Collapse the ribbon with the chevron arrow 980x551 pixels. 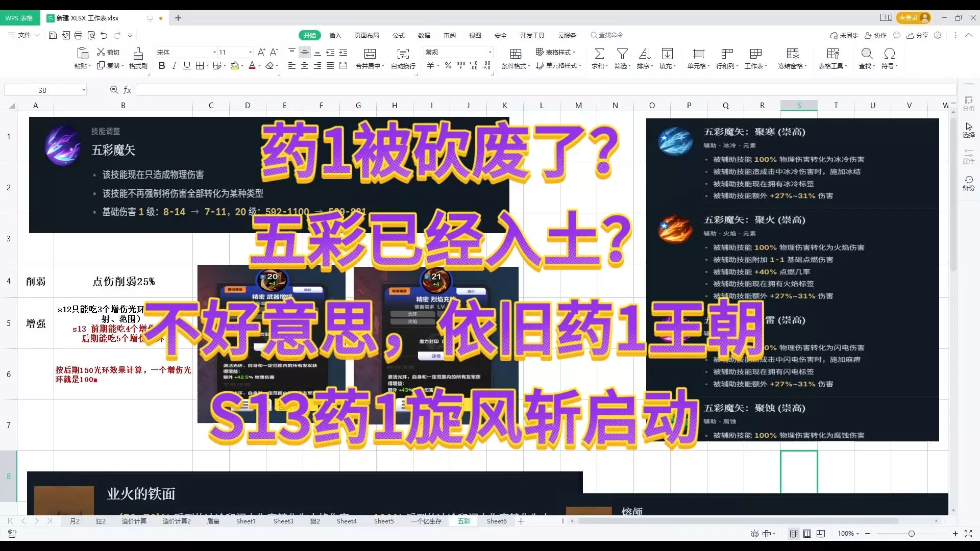[x=969, y=35]
